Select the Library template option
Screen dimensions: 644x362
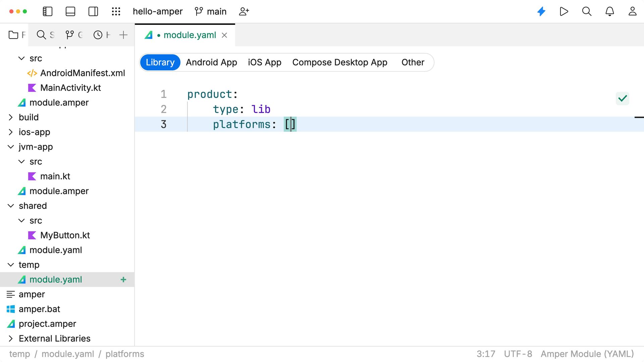pos(160,62)
